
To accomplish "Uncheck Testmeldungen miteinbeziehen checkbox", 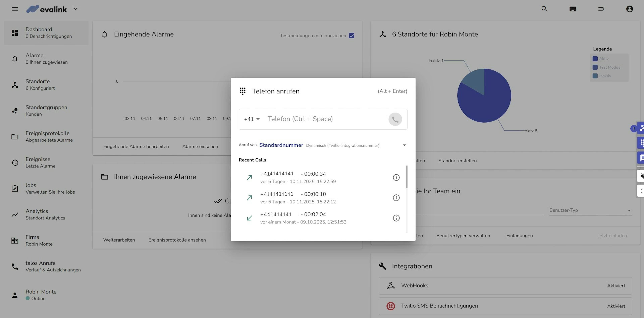I will [352, 36].
